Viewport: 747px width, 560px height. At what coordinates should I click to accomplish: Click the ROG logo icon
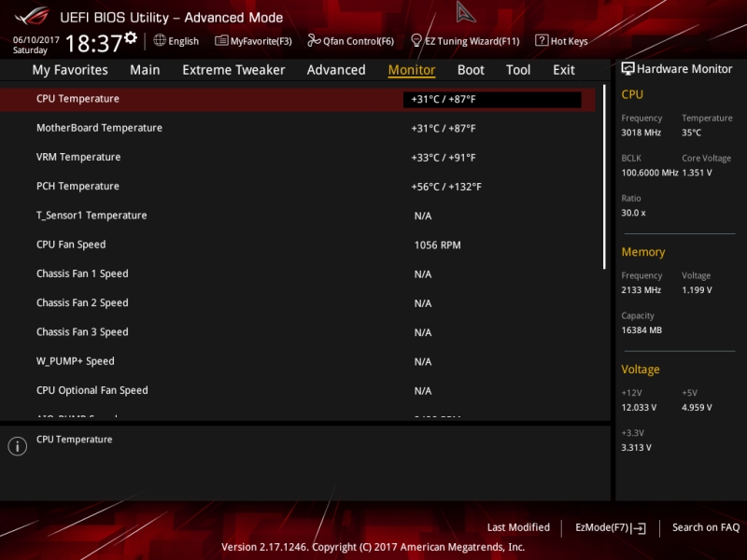point(32,16)
